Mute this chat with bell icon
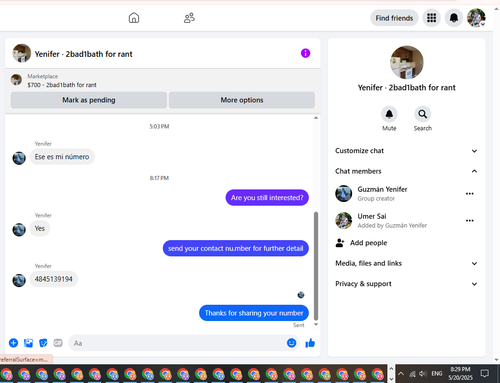 tap(389, 114)
